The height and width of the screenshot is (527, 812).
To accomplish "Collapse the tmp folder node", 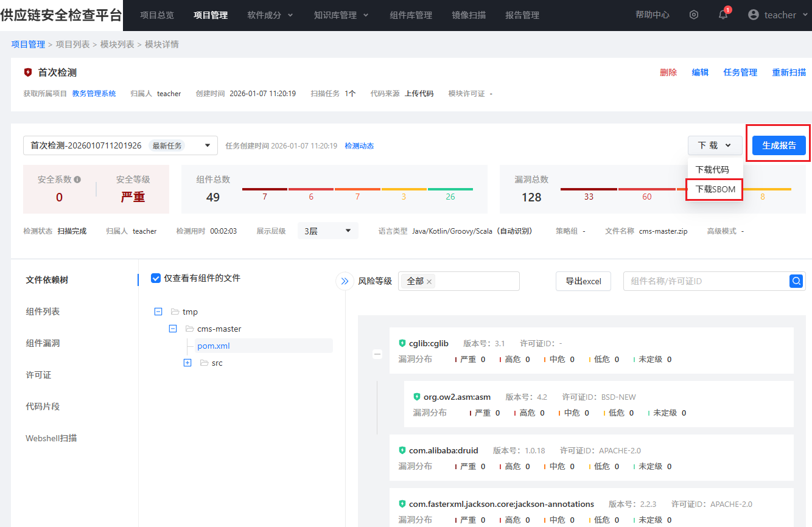I will point(158,312).
